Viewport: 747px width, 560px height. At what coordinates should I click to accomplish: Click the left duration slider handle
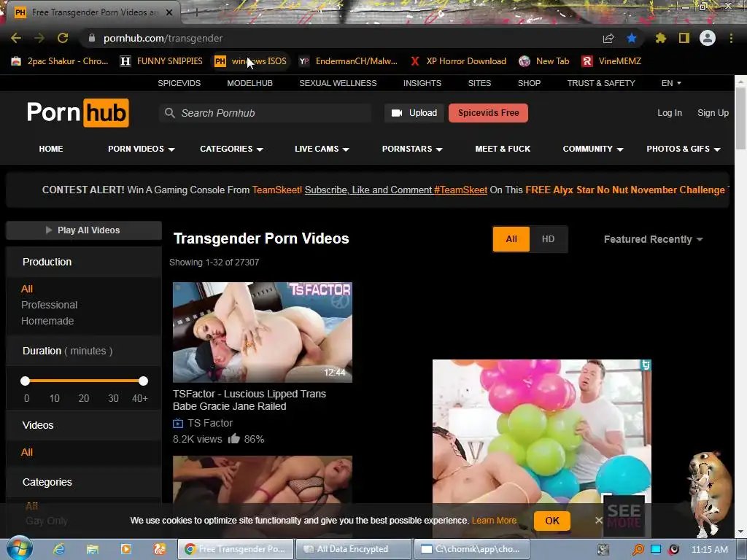pyautogui.click(x=26, y=381)
